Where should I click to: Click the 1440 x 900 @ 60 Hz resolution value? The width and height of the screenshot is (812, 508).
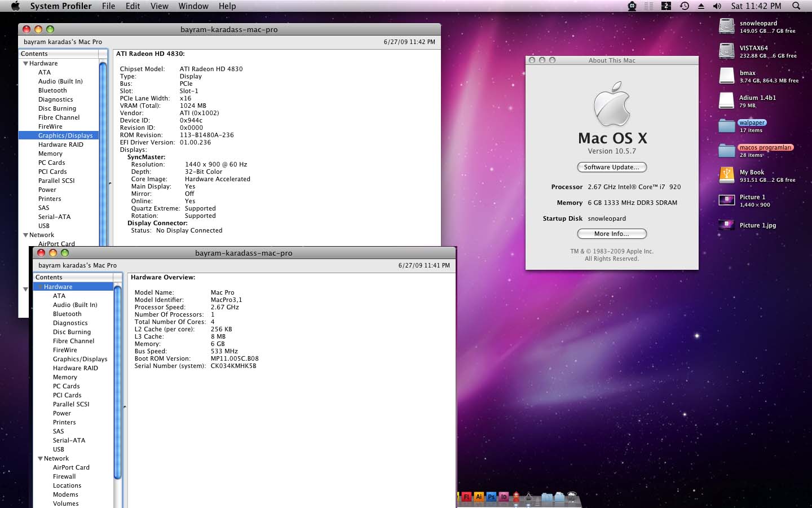(216, 164)
